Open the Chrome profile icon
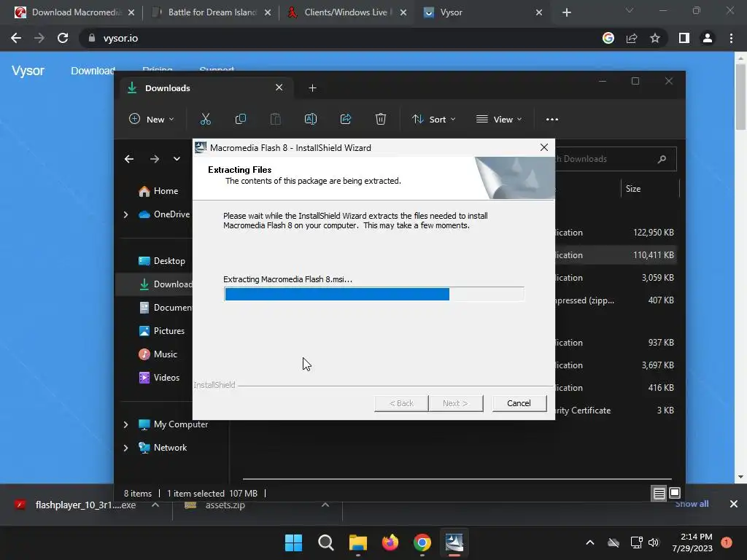This screenshot has height=560, width=747. coord(708,38)
